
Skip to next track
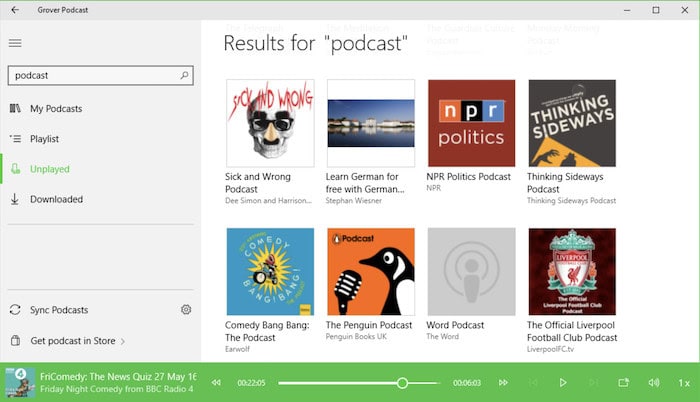(x=593, y=383)
